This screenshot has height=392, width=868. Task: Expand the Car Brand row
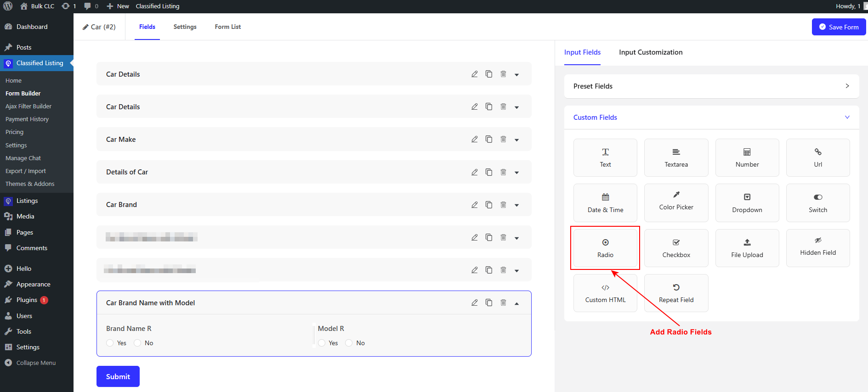coord(516,205)
